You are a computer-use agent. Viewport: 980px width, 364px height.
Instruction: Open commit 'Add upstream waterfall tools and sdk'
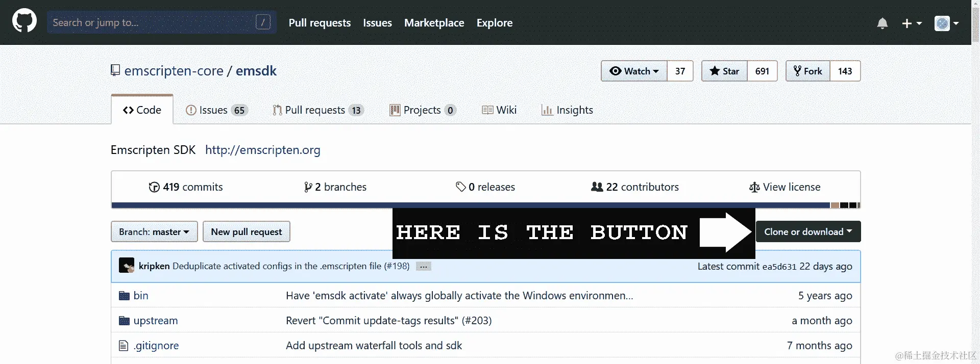[x=374, y=346]
